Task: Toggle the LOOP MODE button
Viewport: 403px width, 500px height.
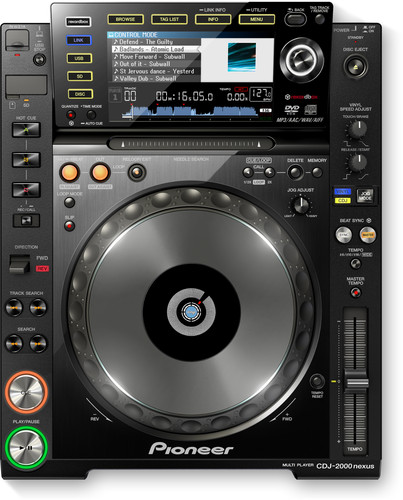Action: click(x=69, y=202)
